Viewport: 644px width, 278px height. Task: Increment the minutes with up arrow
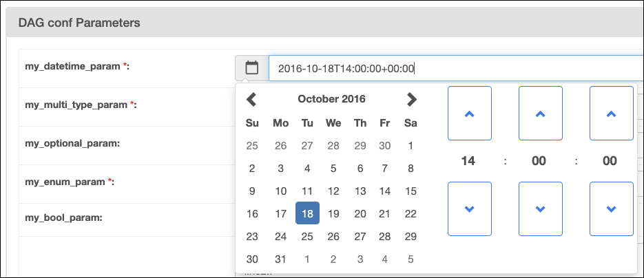point(540,114)
